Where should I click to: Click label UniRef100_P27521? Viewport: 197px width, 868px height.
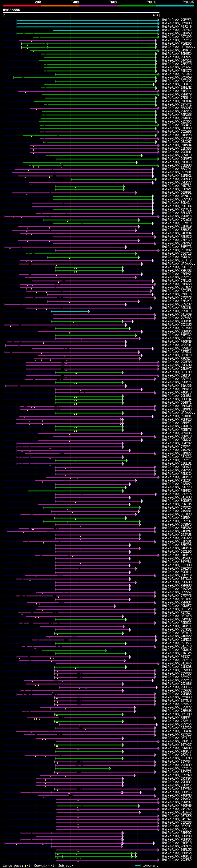tap(177, 352)
